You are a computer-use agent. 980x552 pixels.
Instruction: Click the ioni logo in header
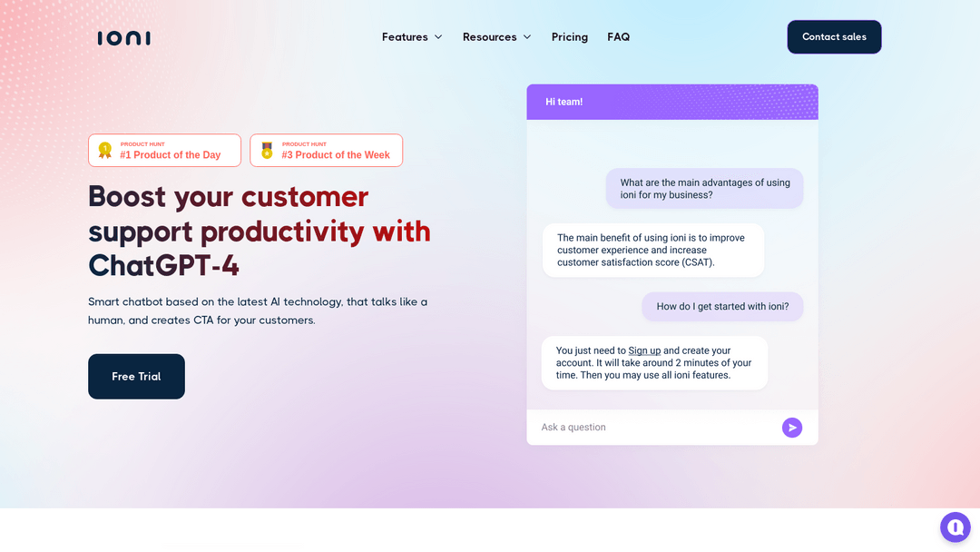[123, 38]
